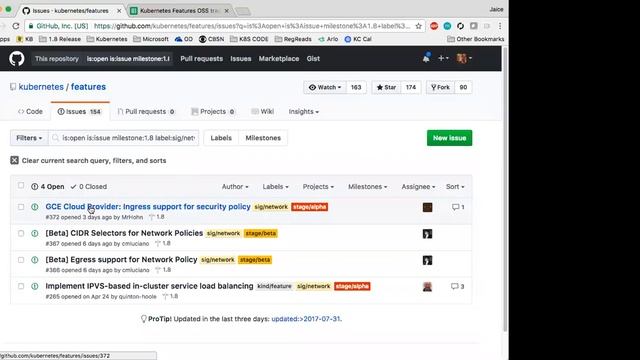Open the Sort dropdown
This screenshot has height=360, width=640.
point(455,187)
